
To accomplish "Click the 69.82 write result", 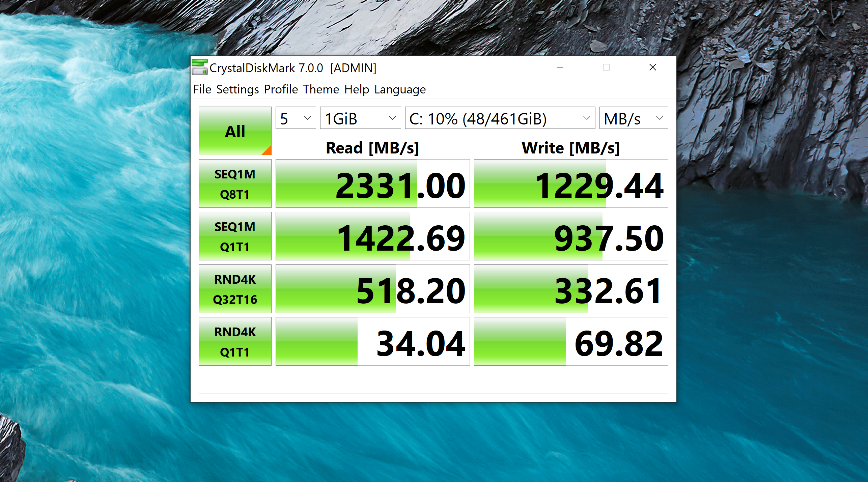I will (x=571, y=342).
